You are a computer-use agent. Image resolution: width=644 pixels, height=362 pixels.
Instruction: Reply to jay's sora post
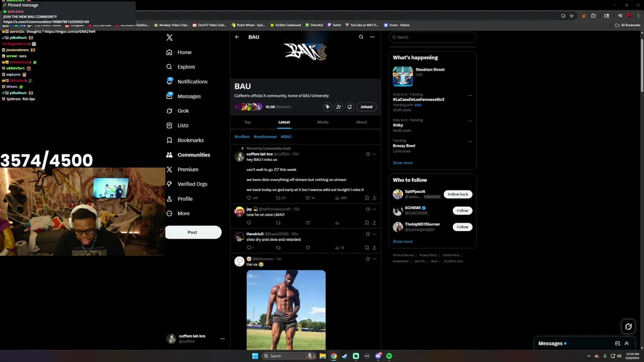coord(249,223)
